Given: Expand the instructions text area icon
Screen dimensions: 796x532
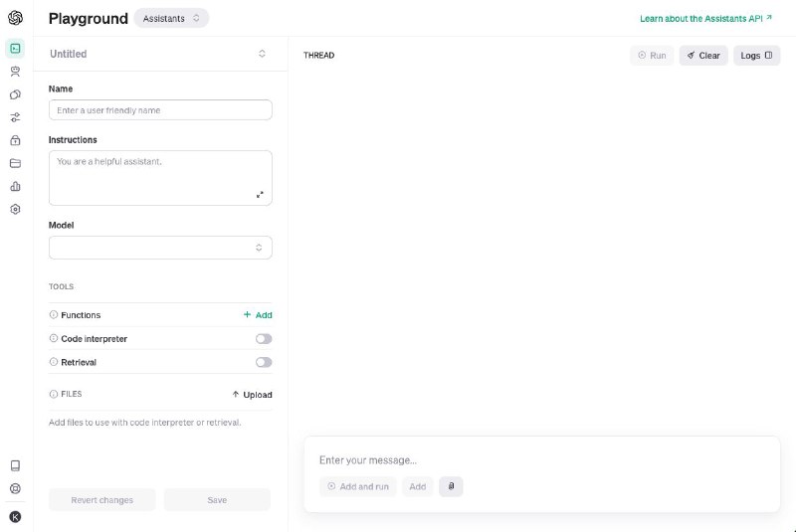Looking at the screenshot, I should coord(260,195).
